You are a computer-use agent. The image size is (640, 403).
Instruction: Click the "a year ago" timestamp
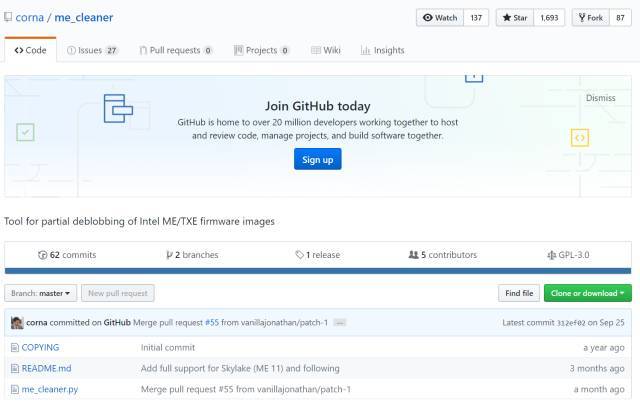click(x=604, y=347)
